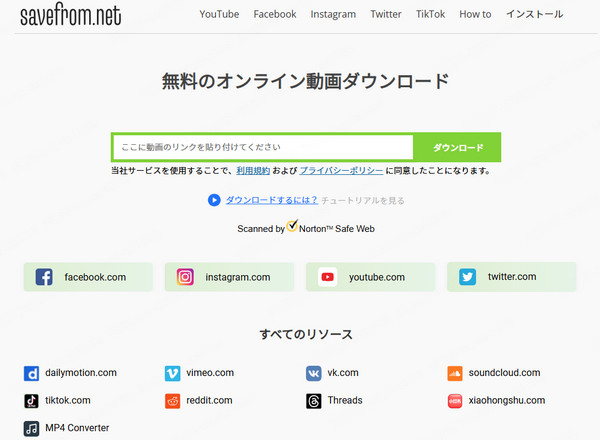Viewport: 600px width, 440px height.
Task: Open the MP4 Converter link
Action: pyautogui.click(x=77, y=428)
